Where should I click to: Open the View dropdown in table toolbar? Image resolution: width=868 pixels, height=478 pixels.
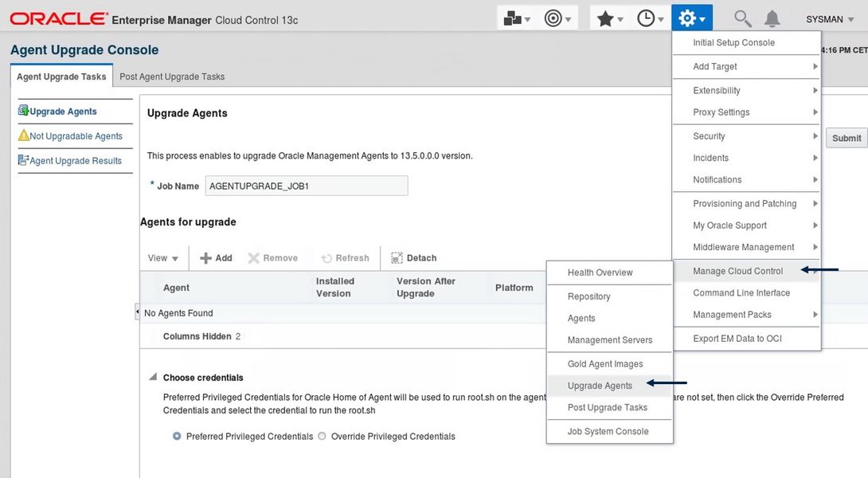click(x=162, y=258)
